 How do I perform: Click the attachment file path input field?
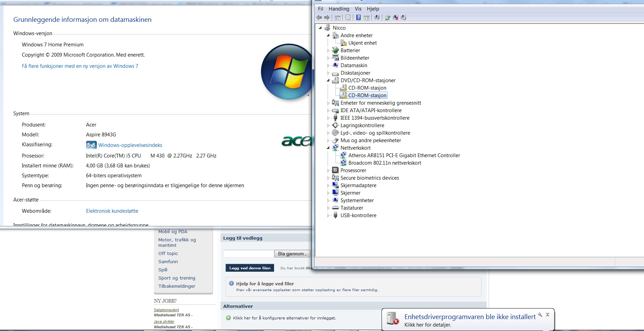(x=248, y=254)
